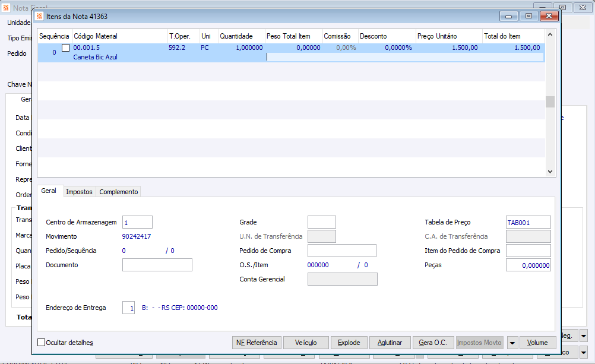Click the Itens da Nota window icon
The height and width of the screenshot is (364, 595).
click(39, 16)
